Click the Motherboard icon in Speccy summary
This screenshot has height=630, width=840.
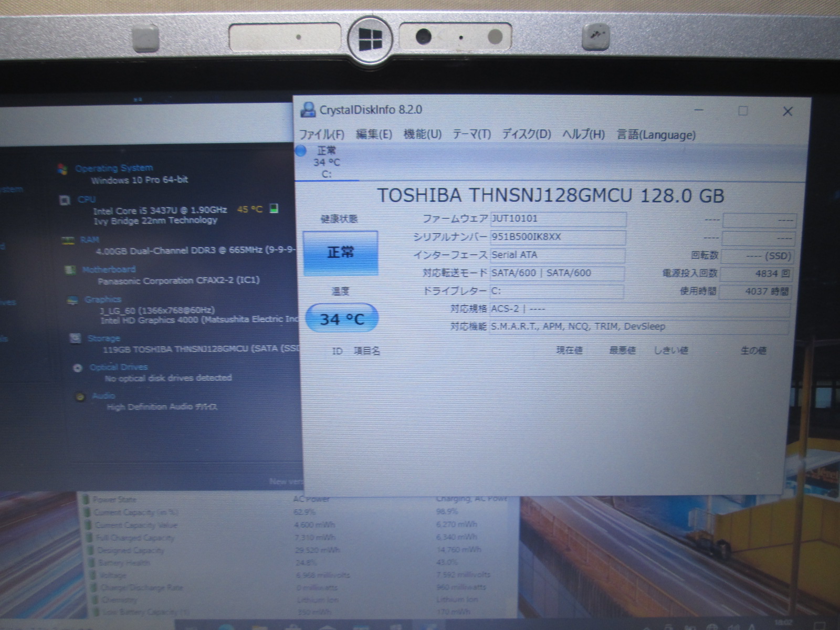coord(69,270)
